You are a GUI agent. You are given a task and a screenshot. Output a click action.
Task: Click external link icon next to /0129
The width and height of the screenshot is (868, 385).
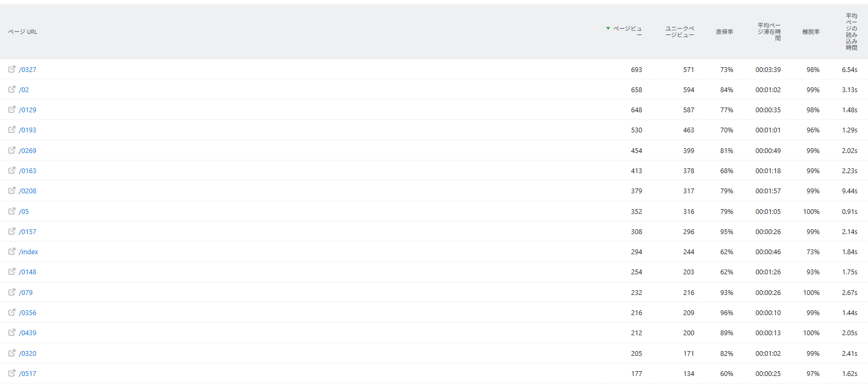coord(12,110)
